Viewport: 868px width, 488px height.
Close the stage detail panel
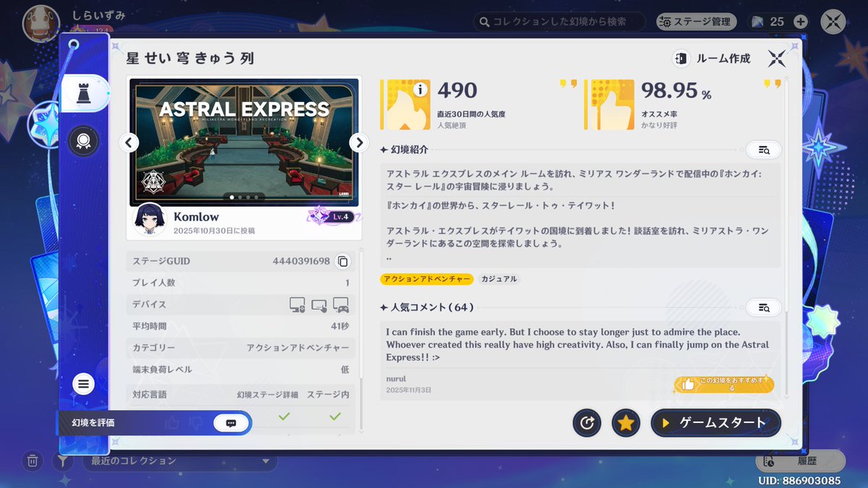[777, 59]
